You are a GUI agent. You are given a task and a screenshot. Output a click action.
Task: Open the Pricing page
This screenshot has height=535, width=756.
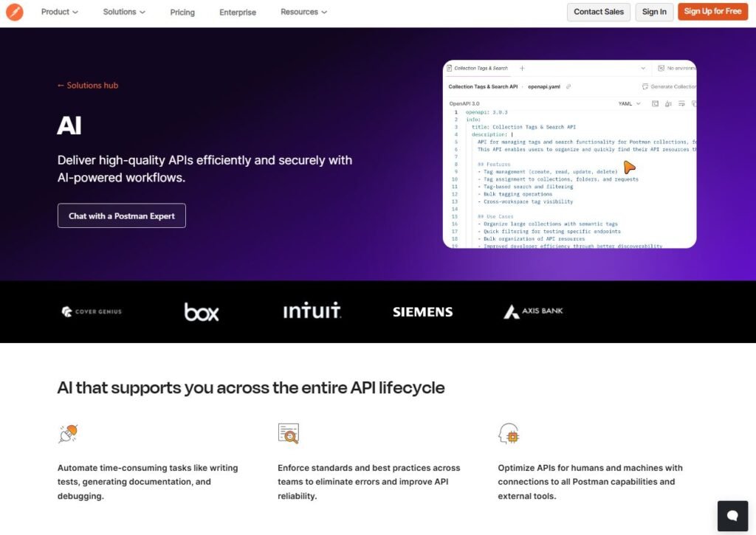(x=182, y=12)
